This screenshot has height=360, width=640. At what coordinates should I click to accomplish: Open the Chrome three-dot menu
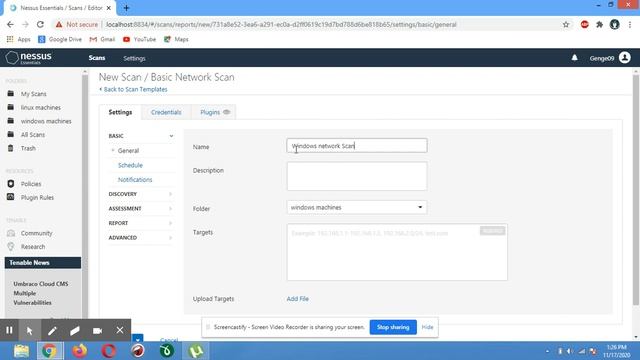coord(630,24)
